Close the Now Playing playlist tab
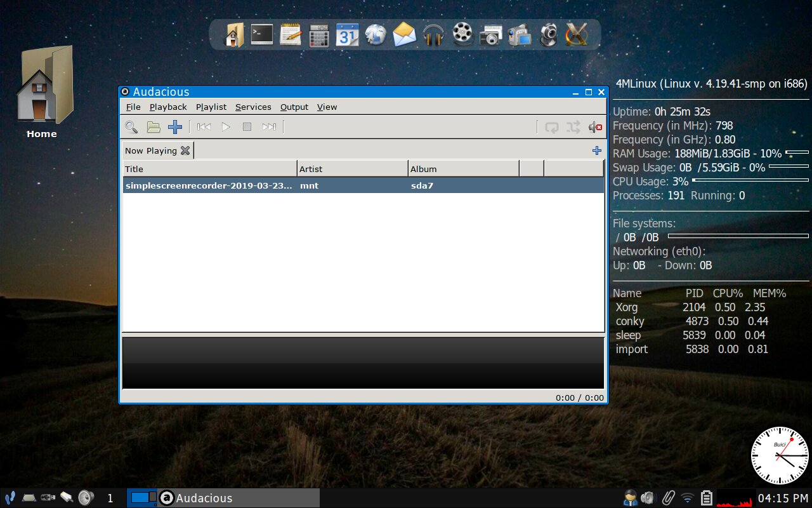 click(x=185, y=150)
